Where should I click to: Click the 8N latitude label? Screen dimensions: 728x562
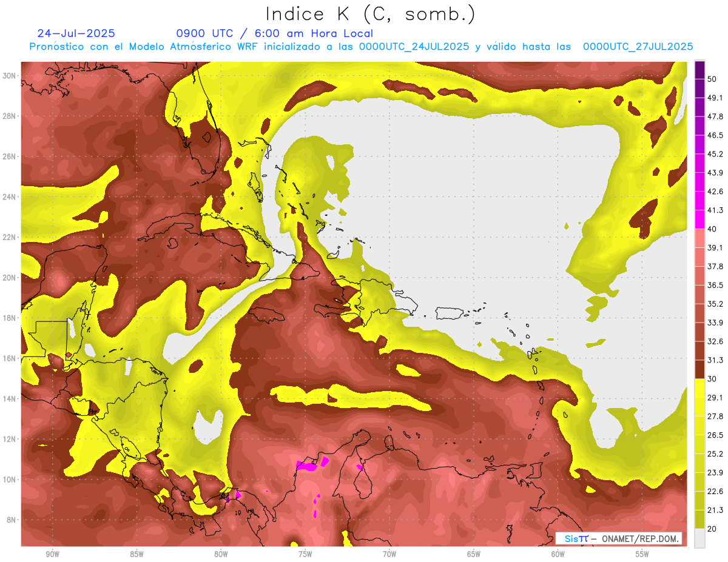pos(11,520)
